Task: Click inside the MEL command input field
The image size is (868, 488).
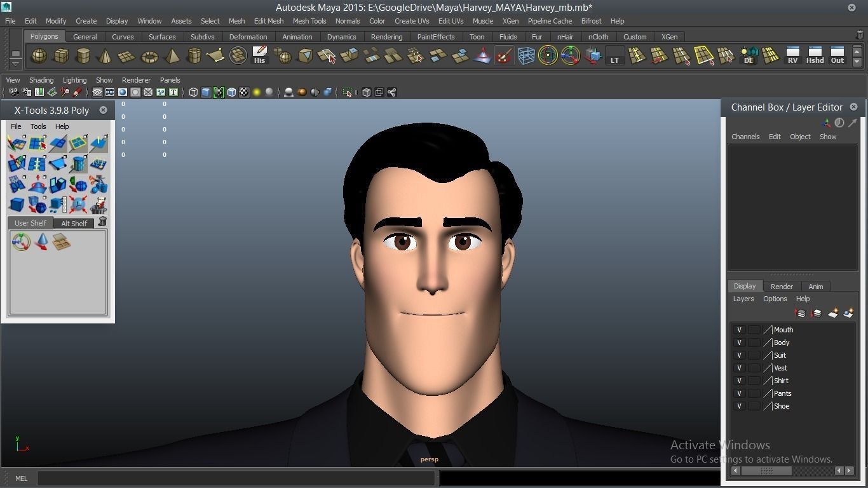Action: [x=236, y=478]
